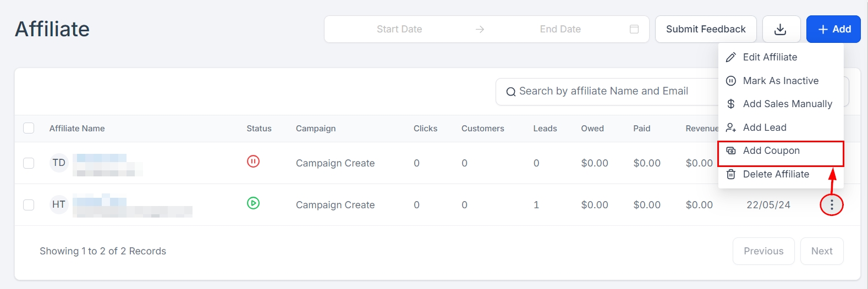Open the three-dot actions menu for HT row
Image resolution: width=868 pixels, height=289 pixels.
(x=831, y=205)
